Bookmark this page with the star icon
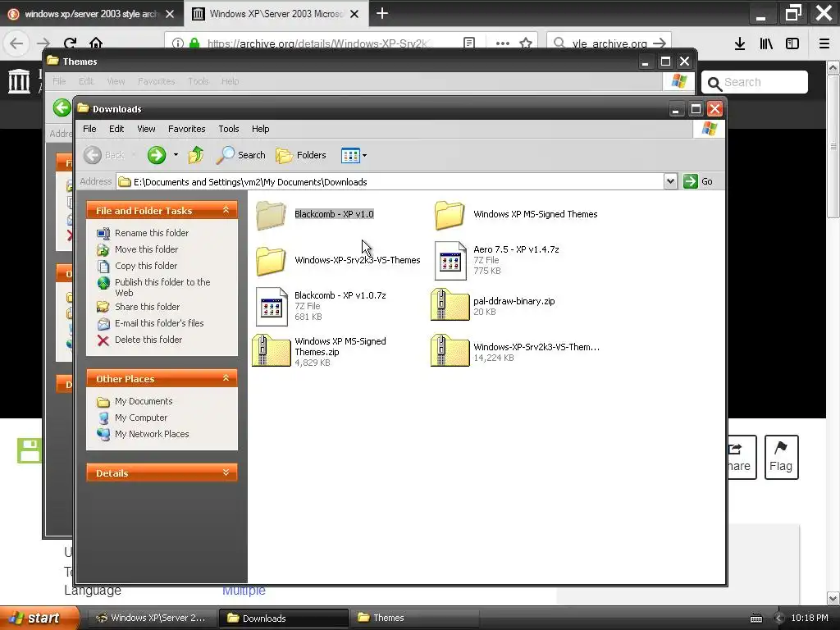Image resolution: width=840 pixels, height=630 pixels. 526,43
